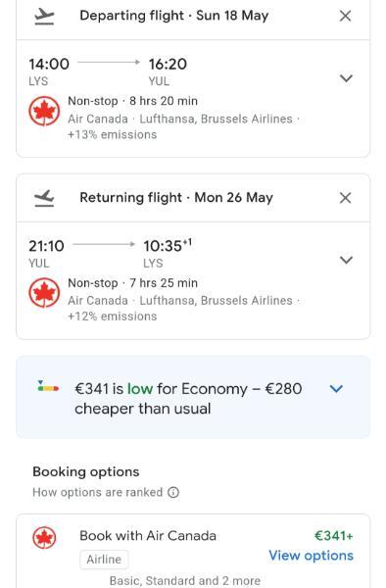386x588 pixels.
Task: Select the Returning flight Mon 26 May header
Action: click(176, 198)
